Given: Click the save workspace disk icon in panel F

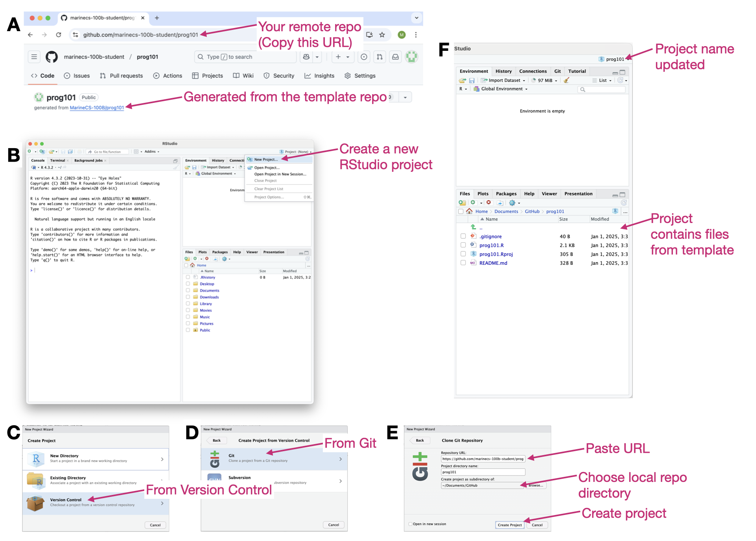Looking at the screenshot, I should tap(472, 80).
